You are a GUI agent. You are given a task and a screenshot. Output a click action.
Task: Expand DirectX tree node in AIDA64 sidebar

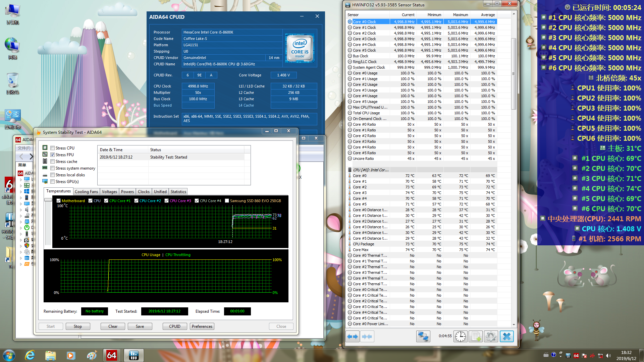pyautogui.click(x=21, y=228)
